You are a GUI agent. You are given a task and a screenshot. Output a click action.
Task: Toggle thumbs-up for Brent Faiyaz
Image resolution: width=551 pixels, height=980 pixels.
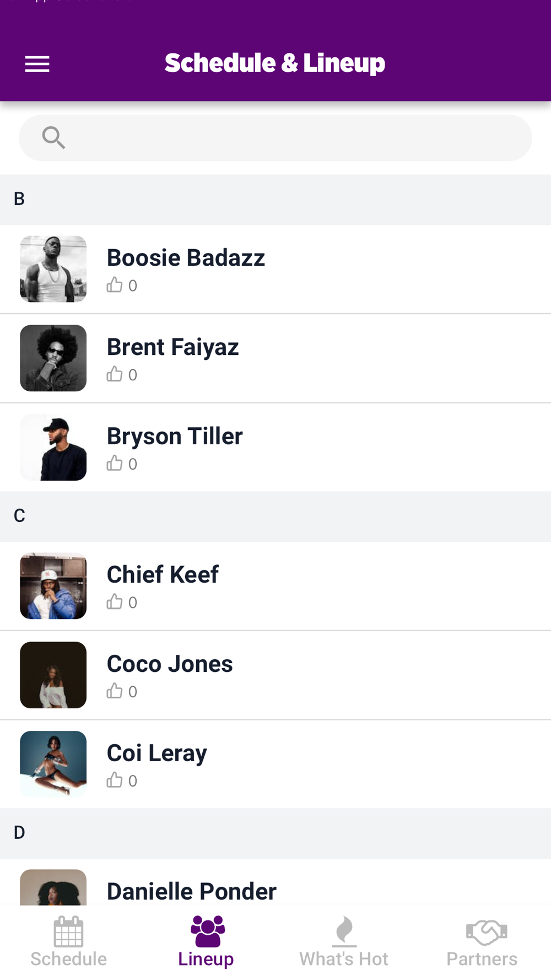coord(115,374)
